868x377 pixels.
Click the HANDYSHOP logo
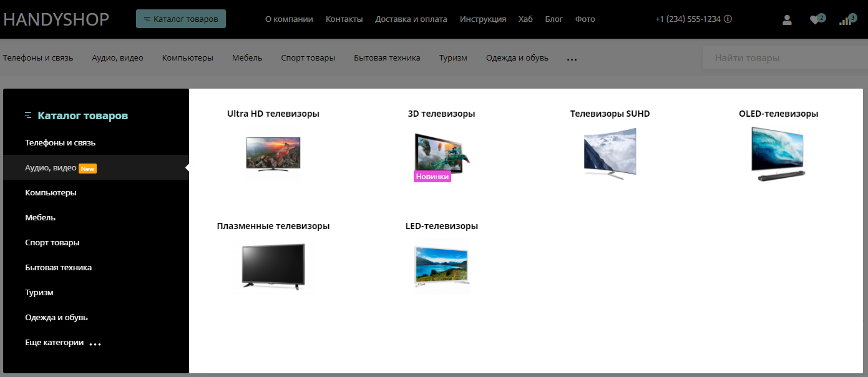(x=56, y=19)
